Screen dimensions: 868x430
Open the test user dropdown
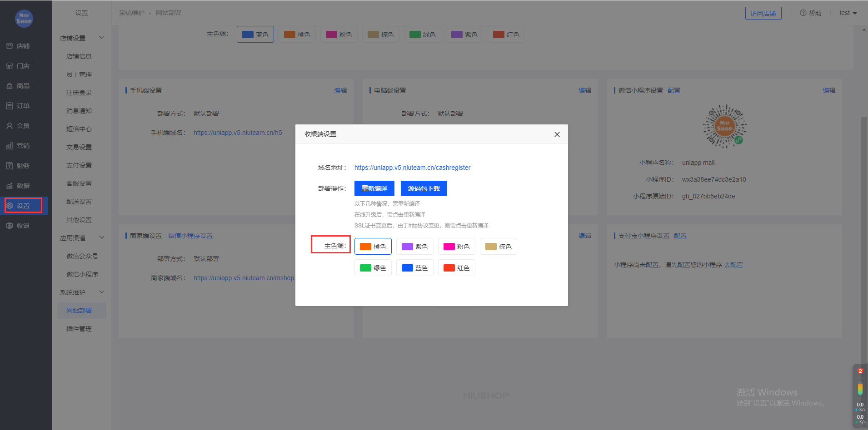coord(848,13)
